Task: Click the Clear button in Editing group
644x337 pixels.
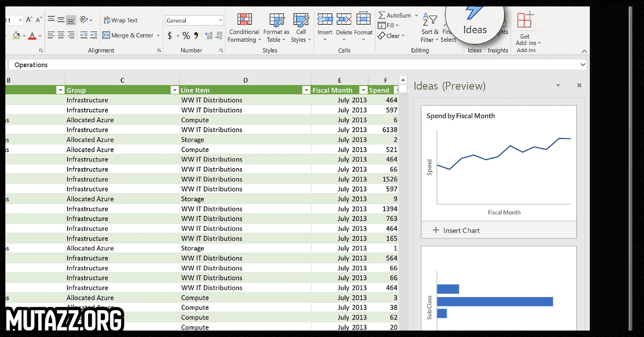Action: (x=391, y=35)
